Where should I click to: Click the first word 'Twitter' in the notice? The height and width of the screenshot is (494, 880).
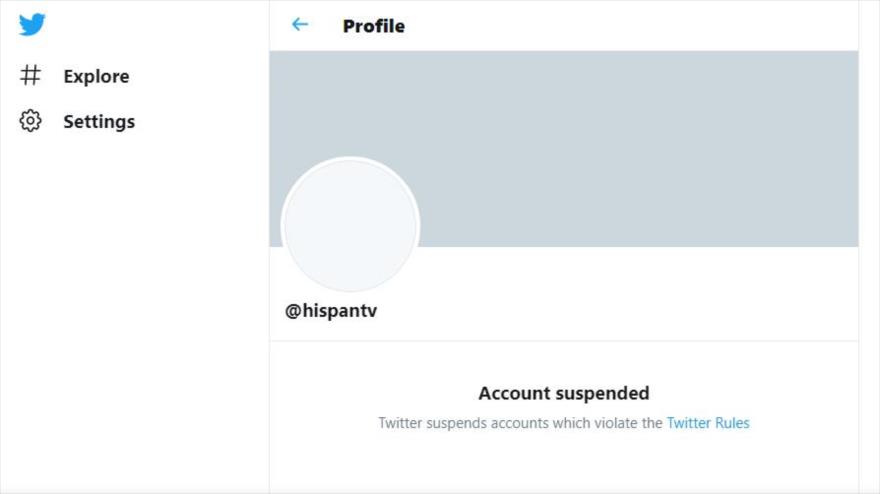click(400, 423)
